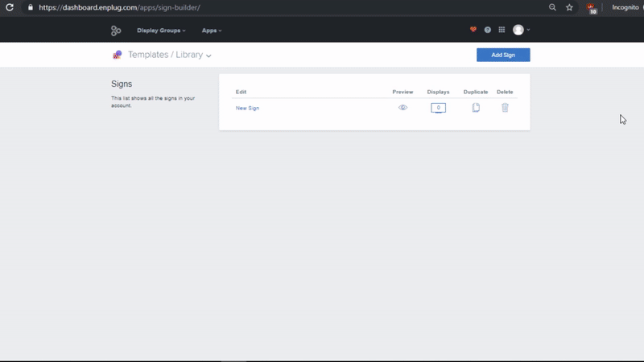Open the help question mark icon

488,30
